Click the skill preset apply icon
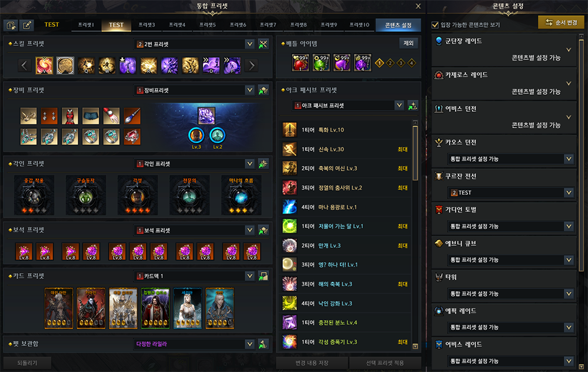Viewport: 588px width, 372px height. (x=263, y=44)
